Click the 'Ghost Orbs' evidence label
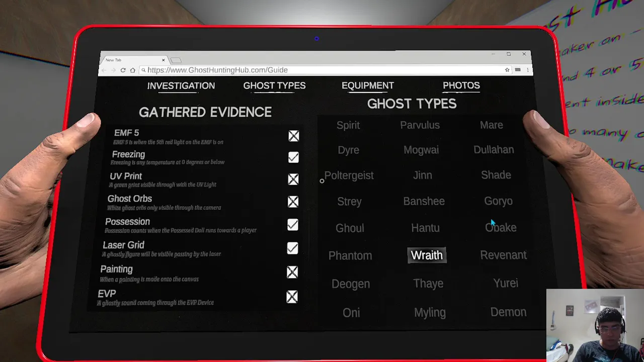644x362 pixels. 129,199
